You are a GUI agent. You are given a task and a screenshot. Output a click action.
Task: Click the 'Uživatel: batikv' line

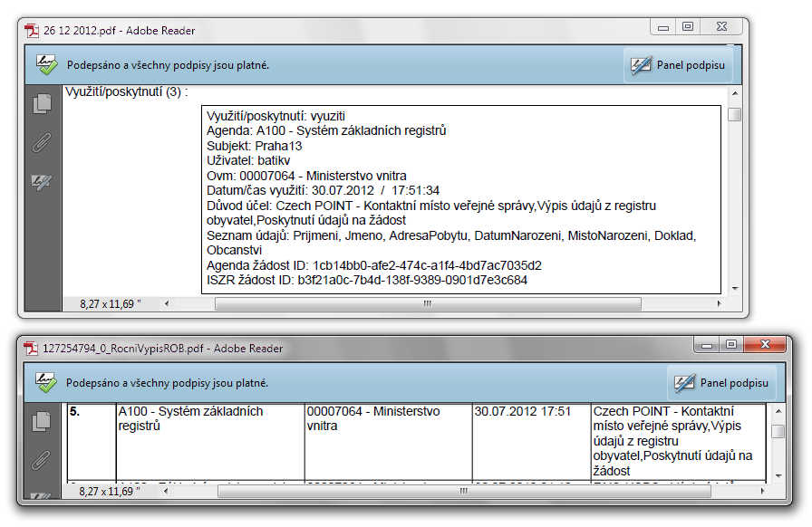(x=248, y=160)
